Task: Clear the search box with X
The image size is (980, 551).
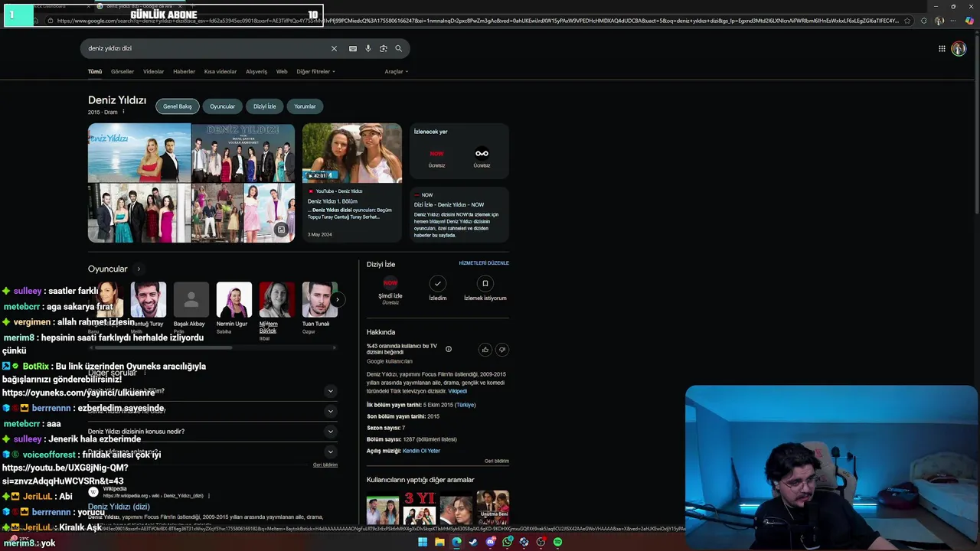Action: pyautogui.click(x=334, y=48)
